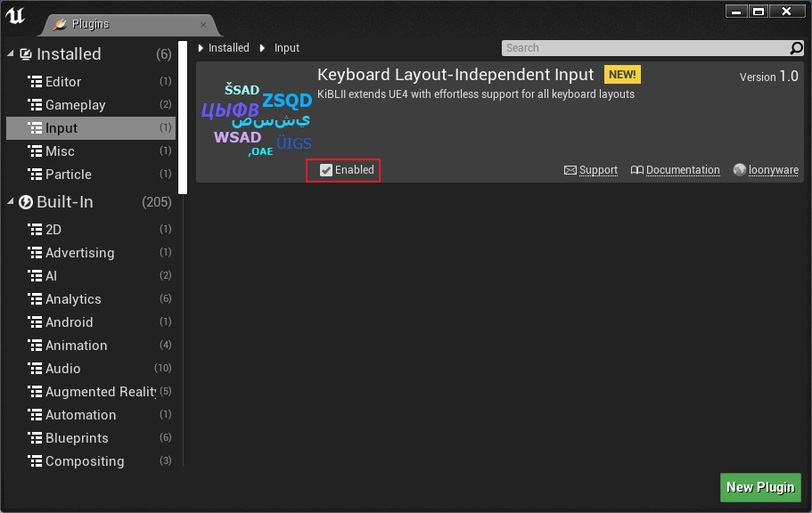The image size is (812, 513).
Task: Click the plug icon on Plugins tab
Action: pyautogui.click(x=60, y=24)
